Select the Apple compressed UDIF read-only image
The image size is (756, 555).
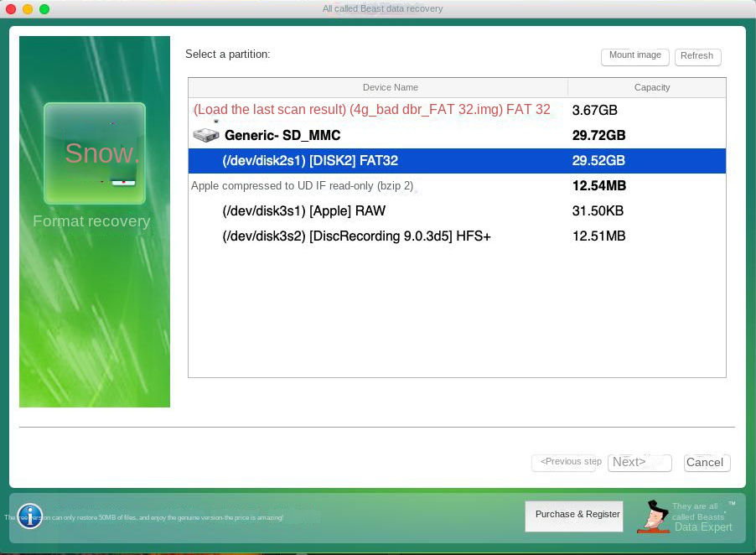tap(302, 185)
